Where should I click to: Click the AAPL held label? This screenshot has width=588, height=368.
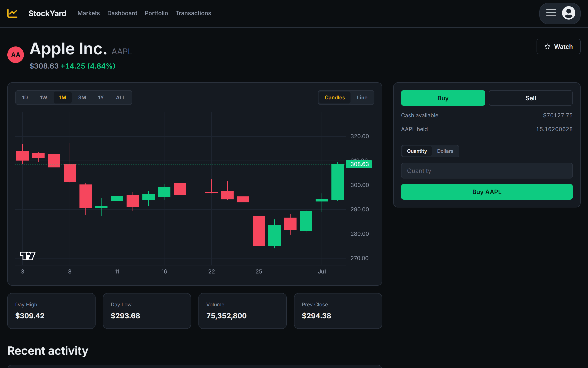[414, 129]
